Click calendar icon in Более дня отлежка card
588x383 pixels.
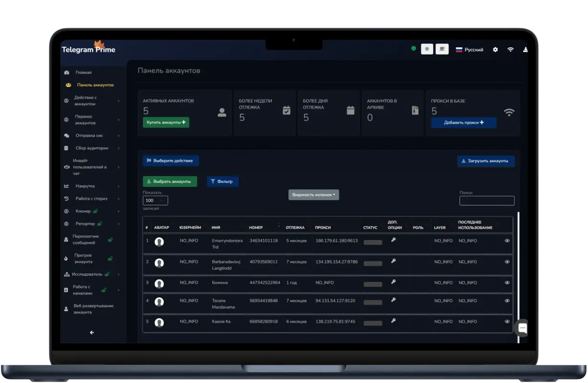click(x=351, y=110)
